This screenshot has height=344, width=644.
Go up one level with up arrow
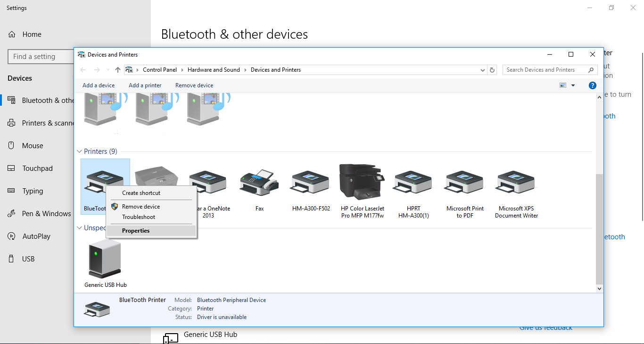click(x=118, y=70)
